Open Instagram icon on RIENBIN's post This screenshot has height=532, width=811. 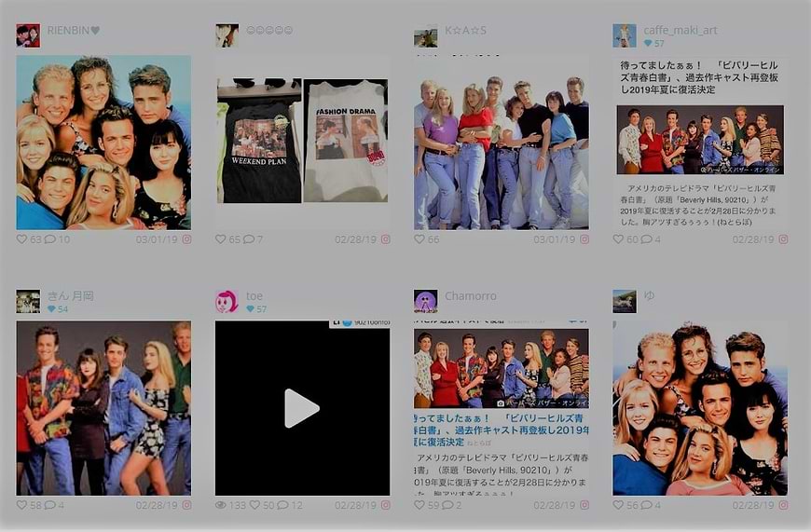coord(186,239)
